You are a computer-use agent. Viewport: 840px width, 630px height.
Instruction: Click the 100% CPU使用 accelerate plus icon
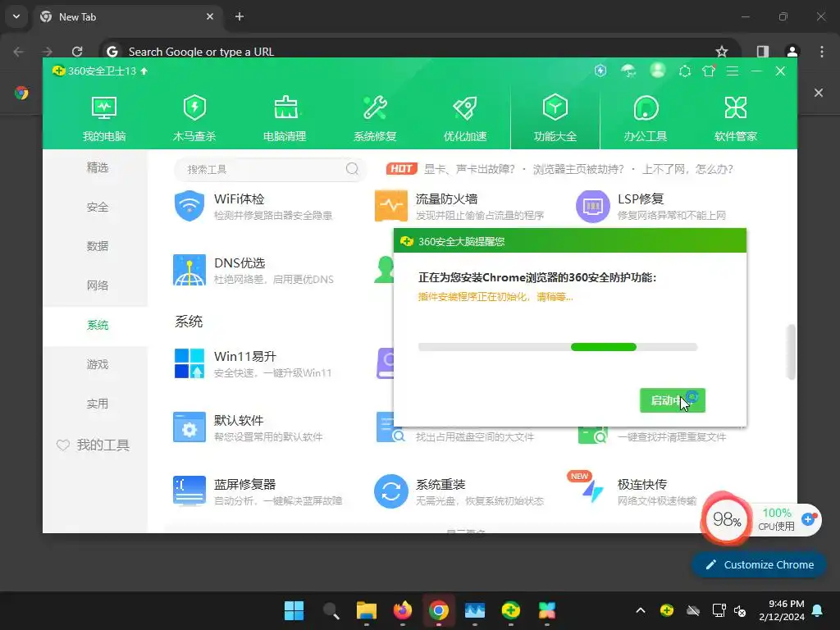[x=808, y=519]
